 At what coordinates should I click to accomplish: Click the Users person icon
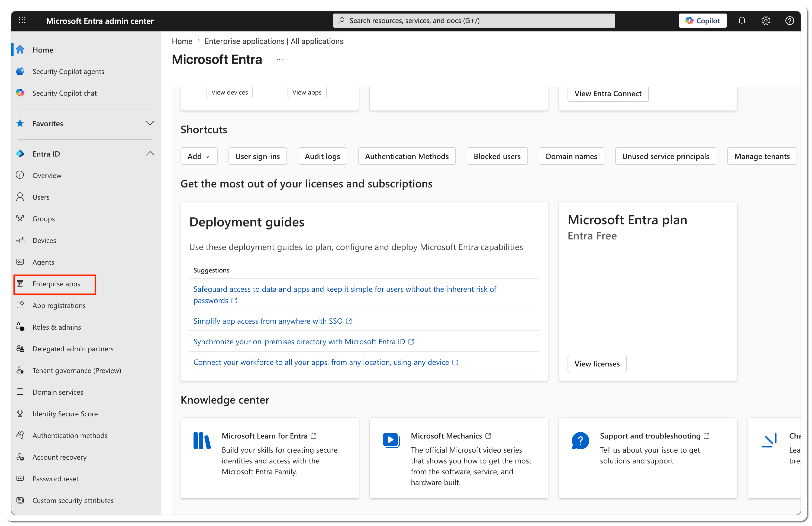coord(20,197)
